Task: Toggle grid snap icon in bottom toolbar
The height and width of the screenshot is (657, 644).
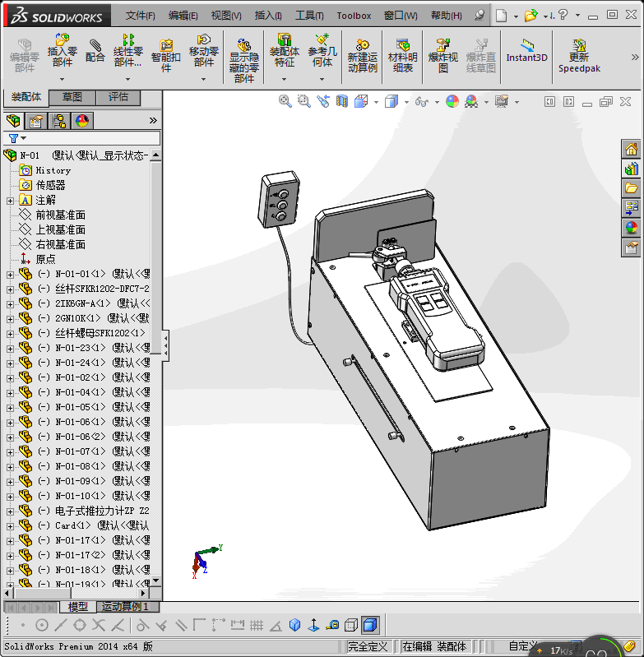Action: (257, 625)
